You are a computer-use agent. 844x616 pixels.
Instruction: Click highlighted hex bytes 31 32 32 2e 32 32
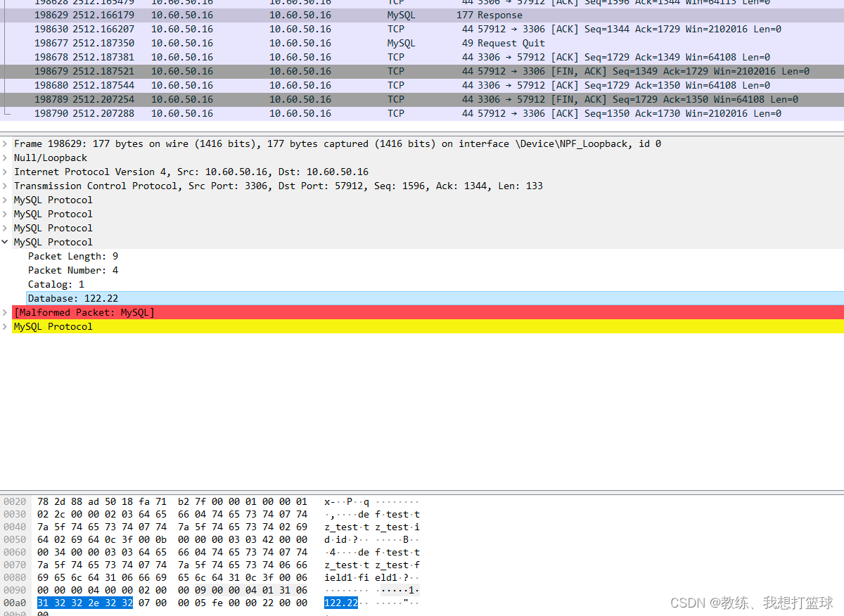85,603
